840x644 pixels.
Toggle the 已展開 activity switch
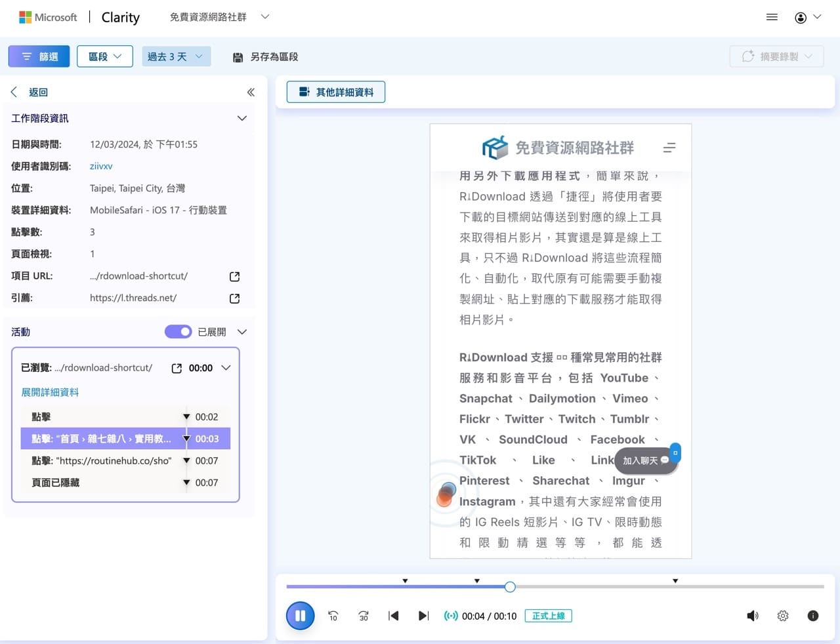pyautogui.click(x=178, y=332)
